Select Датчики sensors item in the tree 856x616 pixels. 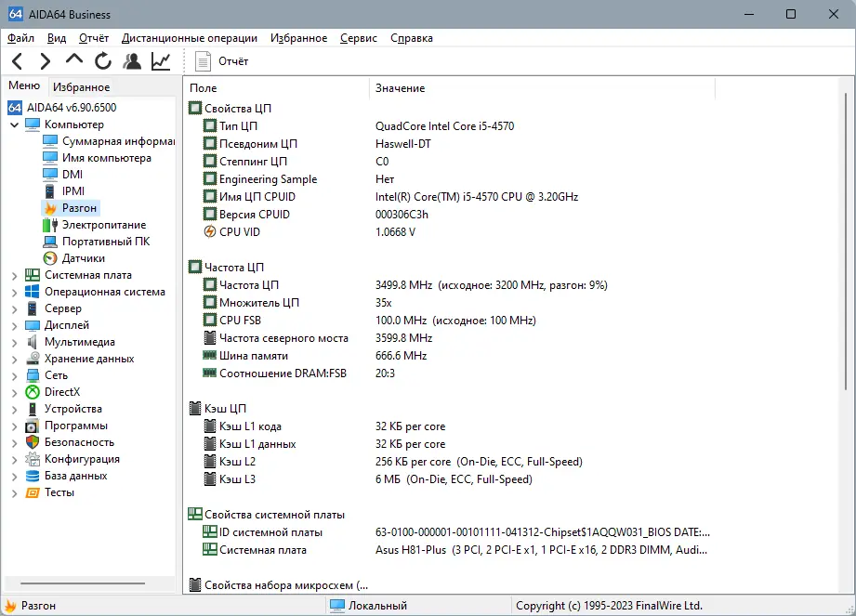[x=83, y=258]
